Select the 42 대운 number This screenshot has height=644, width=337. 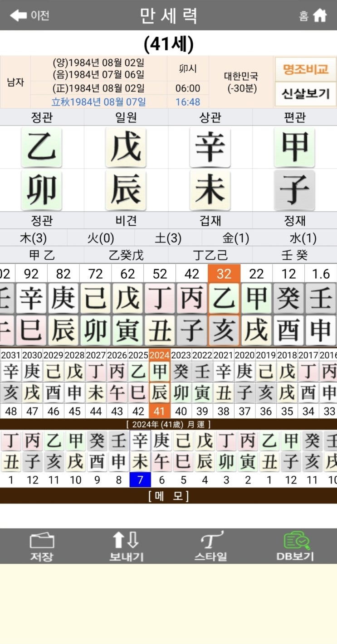point(192,273)
